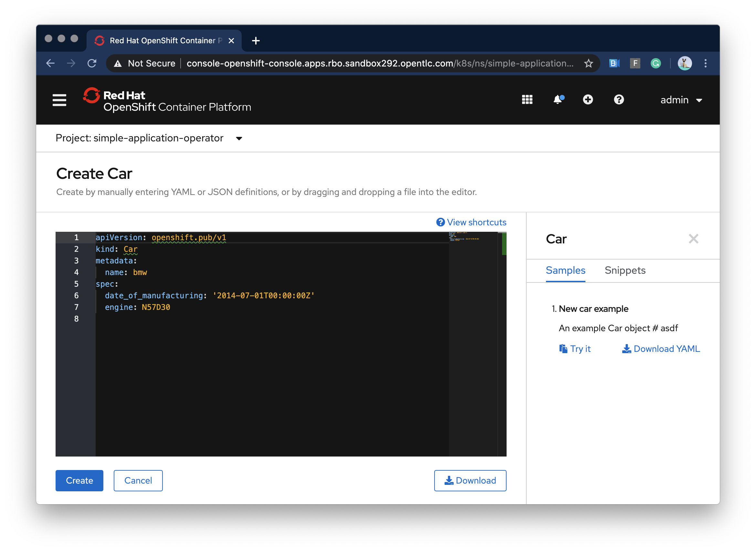Click the Create button
The width and height of the screenshot is (756, 552).
coord(79,480)
